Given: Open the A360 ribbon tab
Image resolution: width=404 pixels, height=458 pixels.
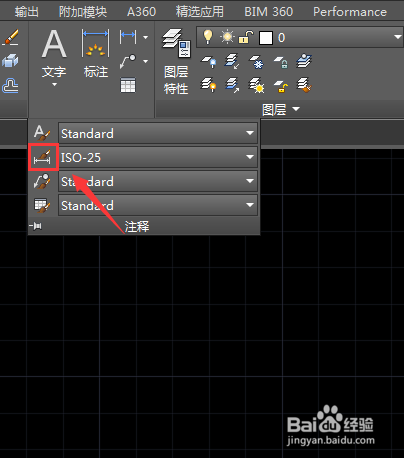Looking at the screenshot, I should [x=141, y=12].
